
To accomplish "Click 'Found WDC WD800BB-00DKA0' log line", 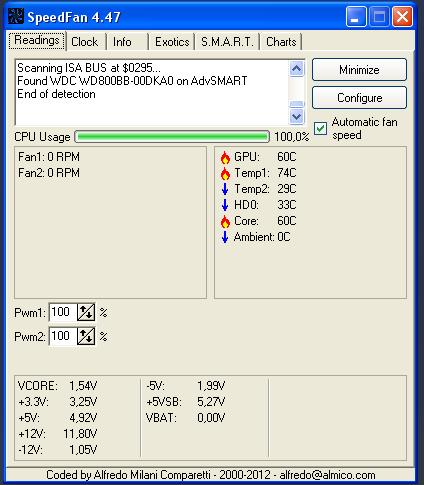I will point(132,81).
